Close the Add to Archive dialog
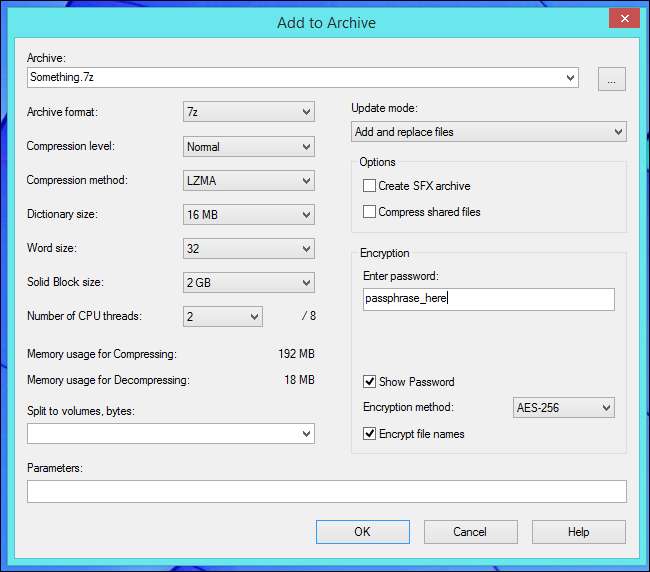 coord(624,18)
